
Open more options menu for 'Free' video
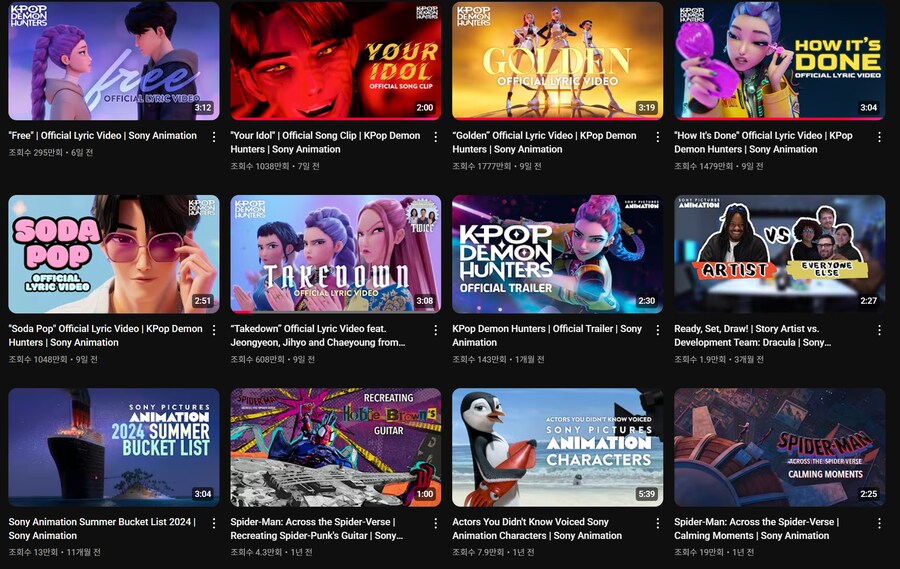(x=214, y=137)
